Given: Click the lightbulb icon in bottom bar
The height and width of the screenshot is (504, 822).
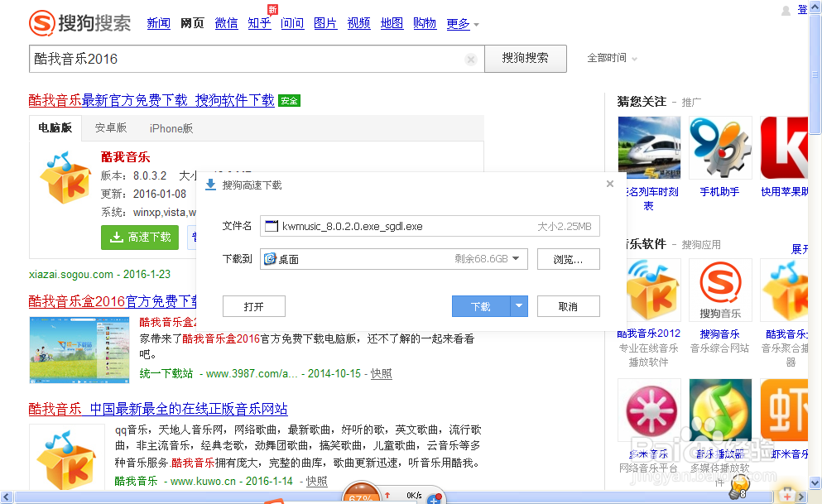Looking at the screenshot, I should point(739,488).
